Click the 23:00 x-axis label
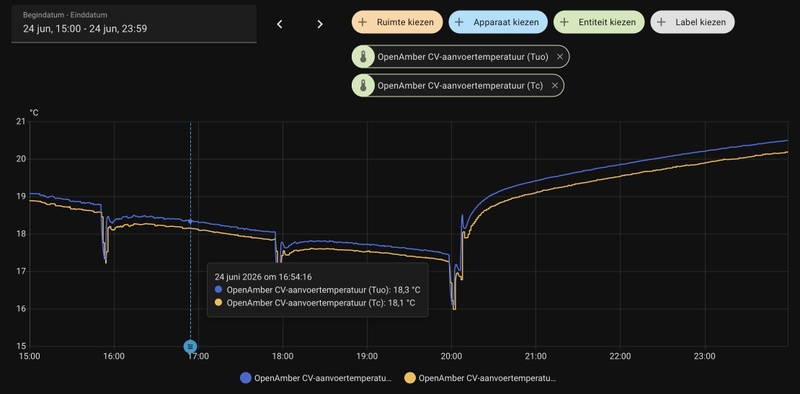This screenshot has width=800, height=394. tap(704, 356)
